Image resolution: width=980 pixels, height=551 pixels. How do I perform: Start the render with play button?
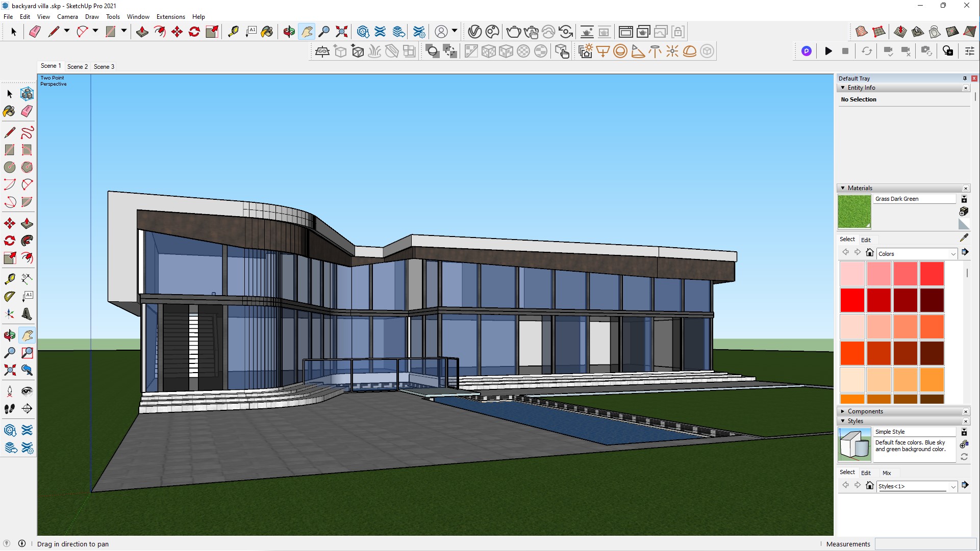click(828, 51)
